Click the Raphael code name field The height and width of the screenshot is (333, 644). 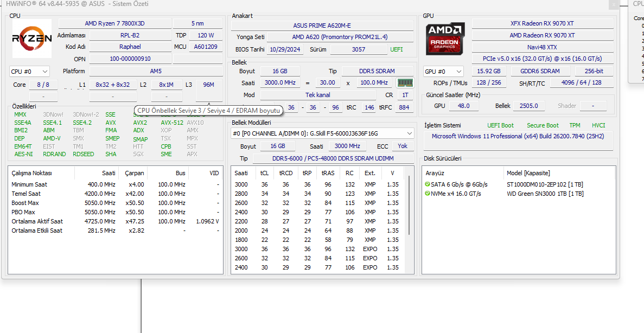(130, 47)
